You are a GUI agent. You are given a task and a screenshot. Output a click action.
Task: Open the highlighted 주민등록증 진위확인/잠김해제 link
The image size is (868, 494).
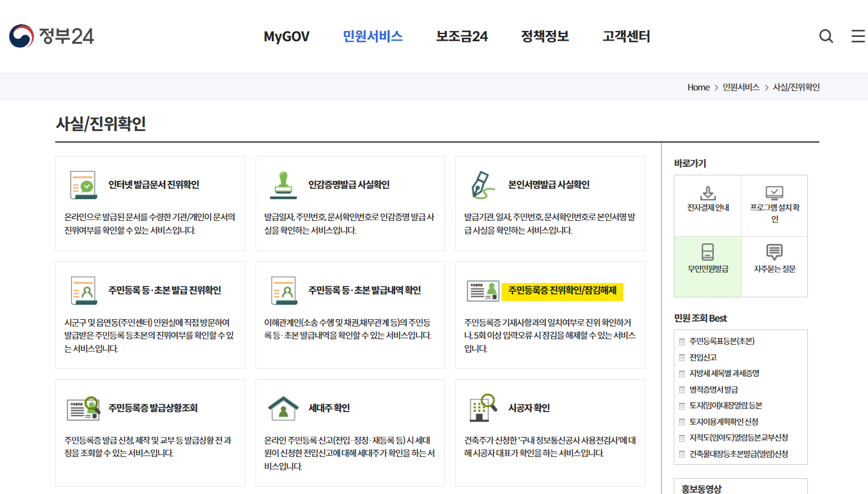pos(562,291)
